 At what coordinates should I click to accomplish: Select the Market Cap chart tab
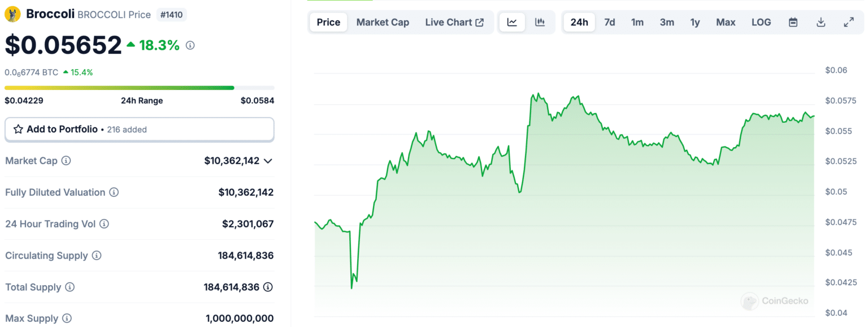(x=383, y=22)
